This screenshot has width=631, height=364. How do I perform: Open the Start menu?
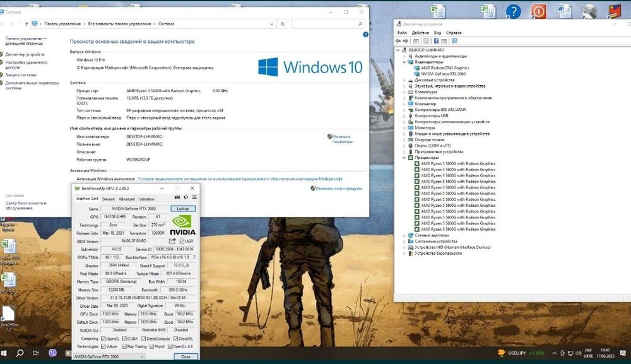[x=4, y=353]
